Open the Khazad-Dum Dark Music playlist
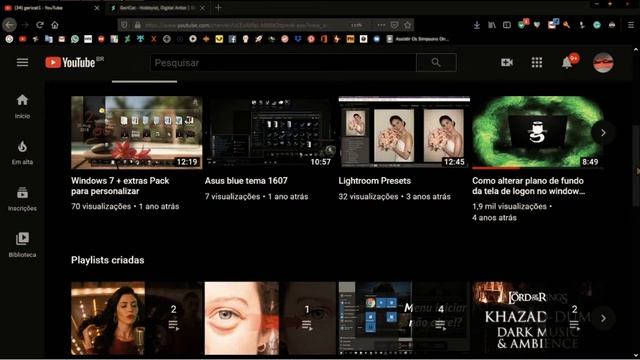This screenshot has width=640, height=360. 538,318
